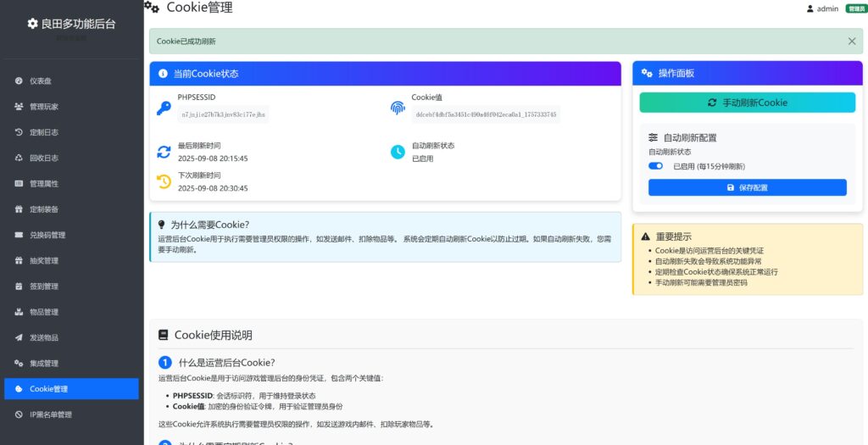Go to 签到管理 menu item
The height and width of the screenshot is (445, 868).
[44, 286]
